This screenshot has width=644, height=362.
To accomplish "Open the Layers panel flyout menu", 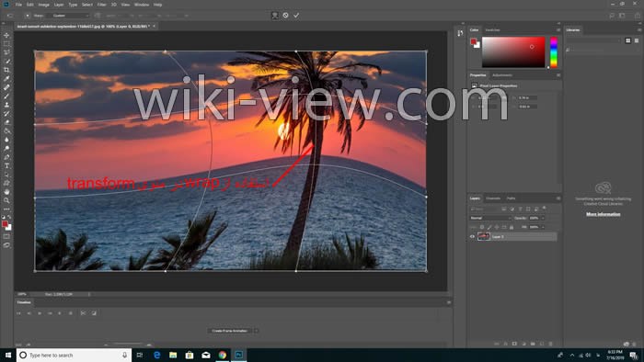I will pos(558,198).
